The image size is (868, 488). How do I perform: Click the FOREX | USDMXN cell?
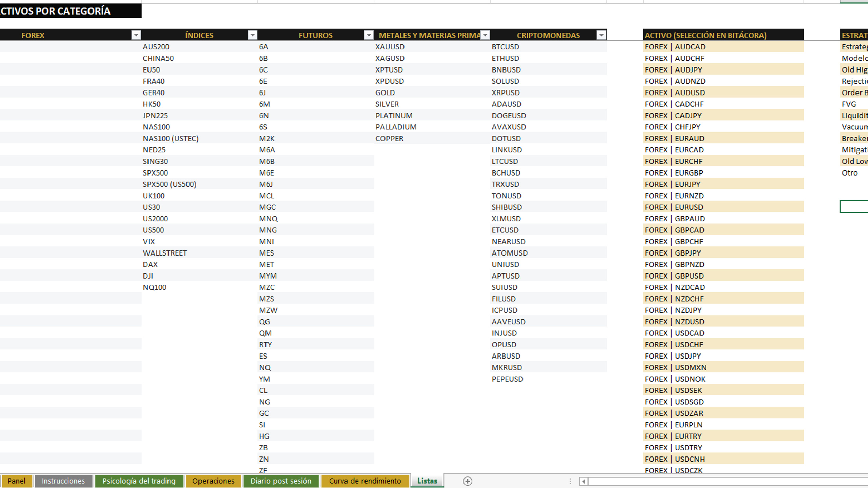pyautogui.click(x=723, y=367)
